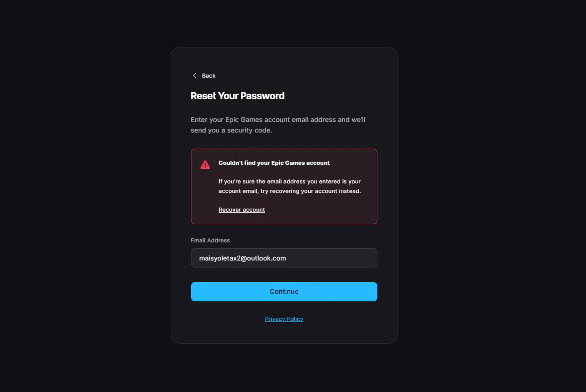Click the Email Address field label
This screenshot has width=586, height=392.
210,240
